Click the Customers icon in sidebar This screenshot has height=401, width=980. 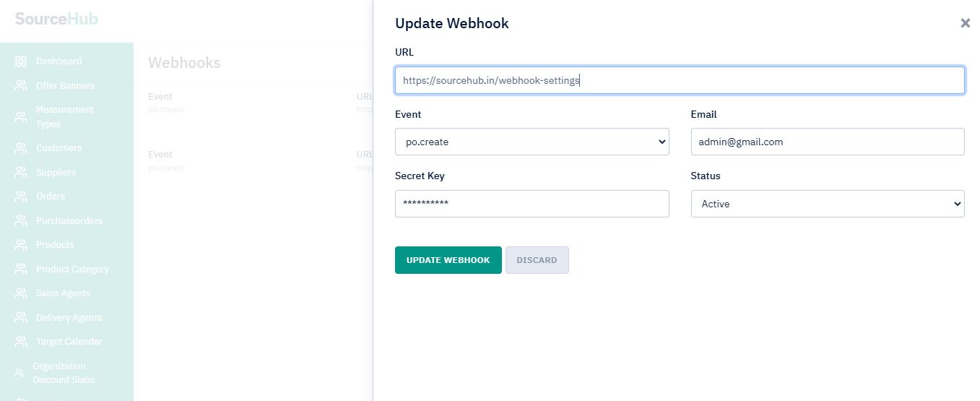pos(21,148)
